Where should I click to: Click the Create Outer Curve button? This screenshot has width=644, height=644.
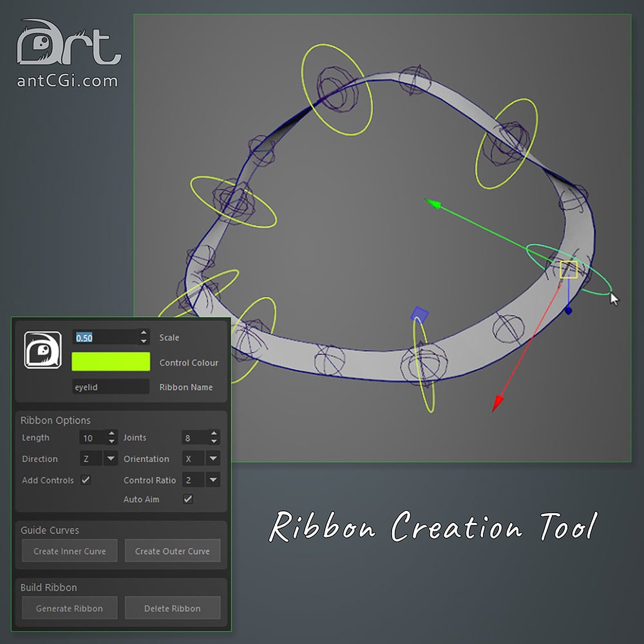(173, 551)
